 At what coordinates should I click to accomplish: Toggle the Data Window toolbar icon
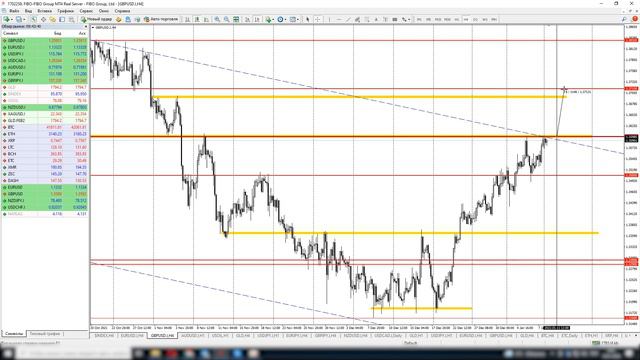(x=43, y=19)
